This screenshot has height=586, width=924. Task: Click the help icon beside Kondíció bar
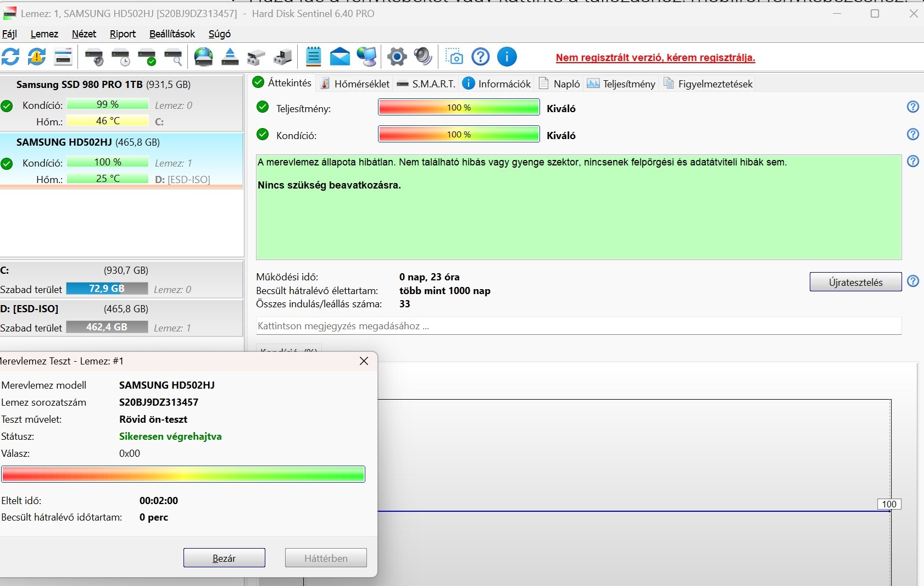pos(913,134)
